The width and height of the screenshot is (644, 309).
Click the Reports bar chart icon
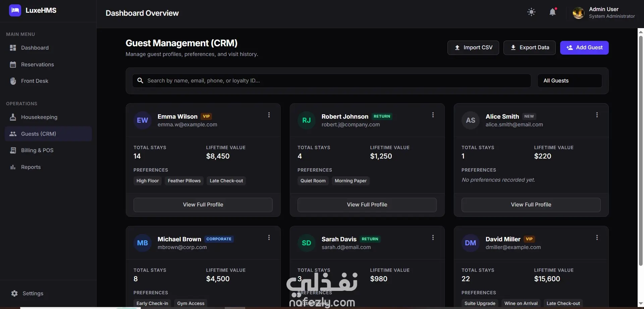tap(13, 167)
